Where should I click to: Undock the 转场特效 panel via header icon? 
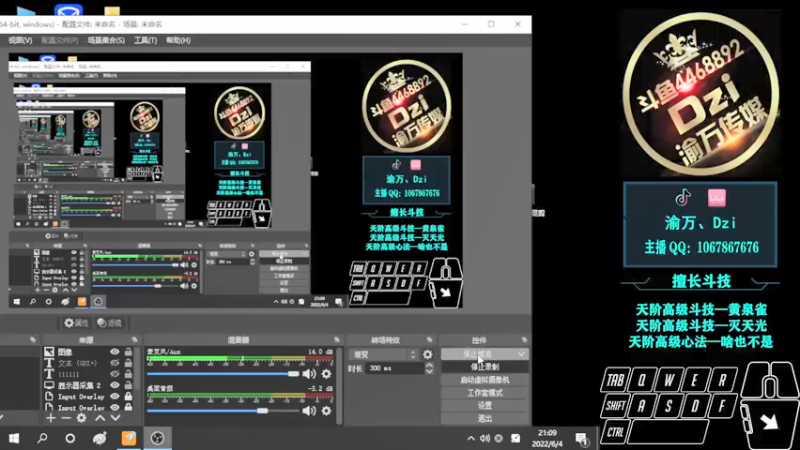click(429, 340)
